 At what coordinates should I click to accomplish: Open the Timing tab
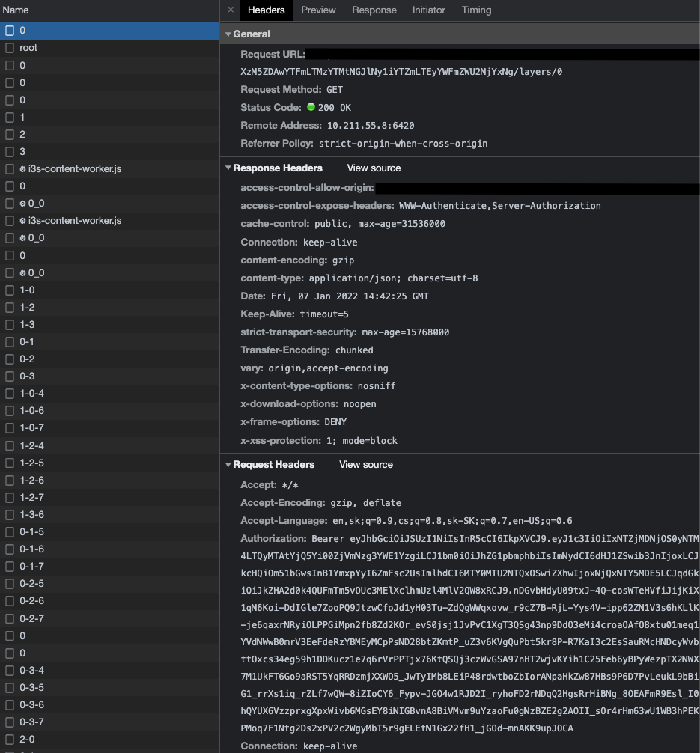pos(476,10)
